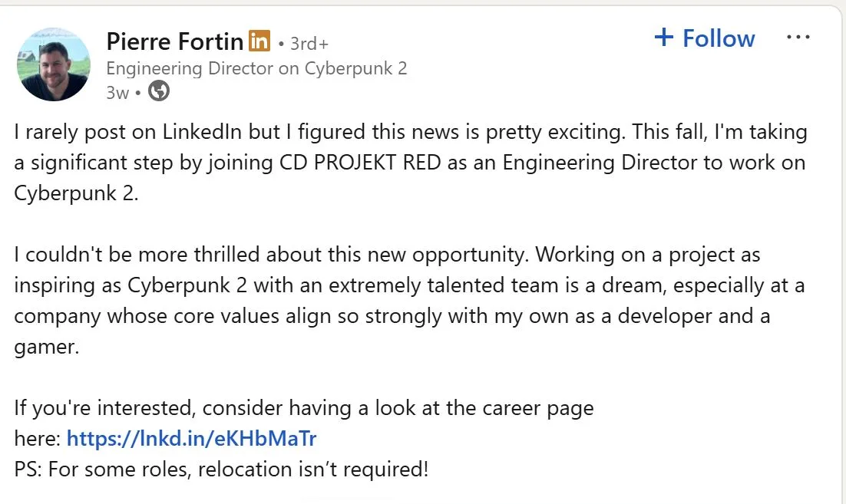Click the Follow button text

point(719,38)
